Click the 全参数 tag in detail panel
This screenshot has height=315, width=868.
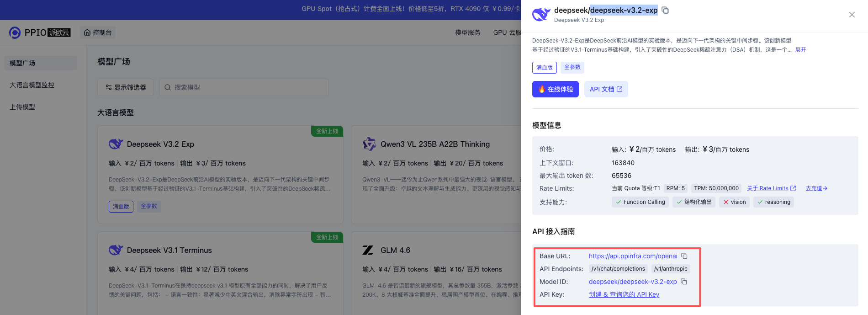coord(572,67)
